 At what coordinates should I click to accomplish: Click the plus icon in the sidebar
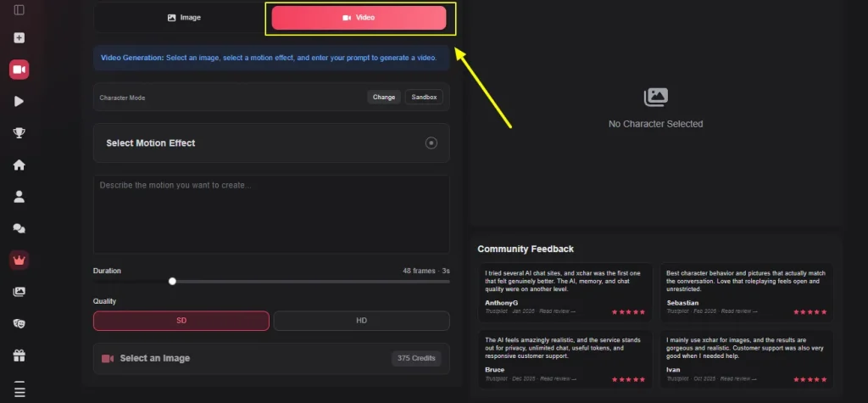(x=19, y=38)
